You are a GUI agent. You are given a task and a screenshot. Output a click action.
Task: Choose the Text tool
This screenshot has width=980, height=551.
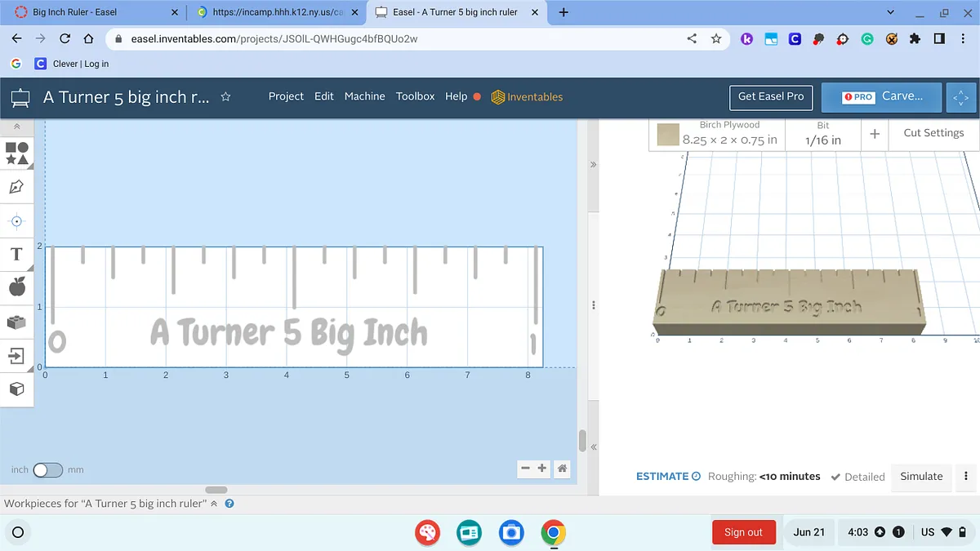click(16, 254)
